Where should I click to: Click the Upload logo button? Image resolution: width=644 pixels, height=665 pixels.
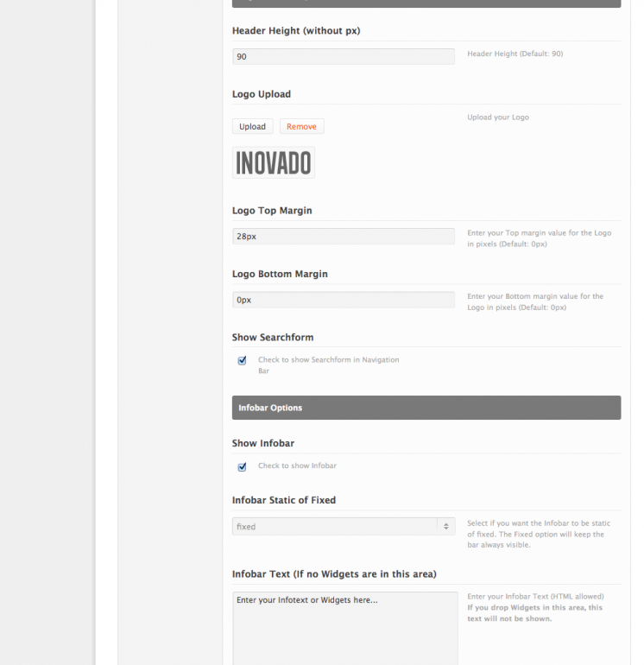coord(252,126)
